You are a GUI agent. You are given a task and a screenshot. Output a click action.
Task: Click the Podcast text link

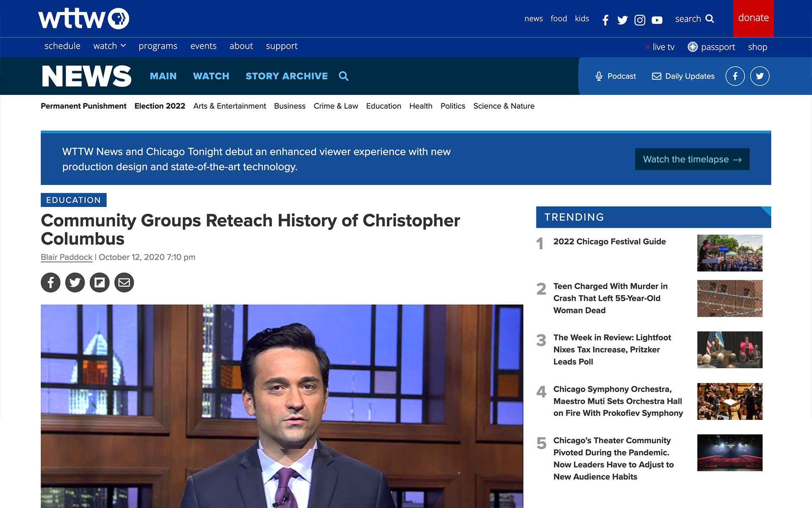621,76
